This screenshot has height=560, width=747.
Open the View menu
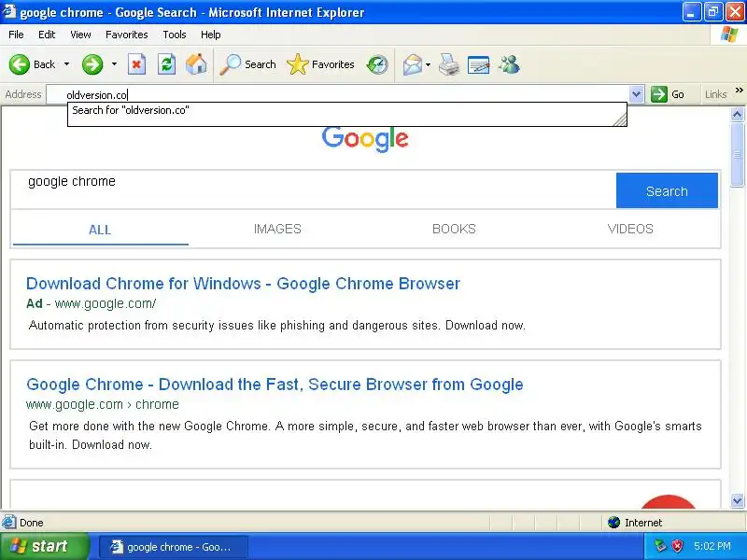[x=80, y=35]
